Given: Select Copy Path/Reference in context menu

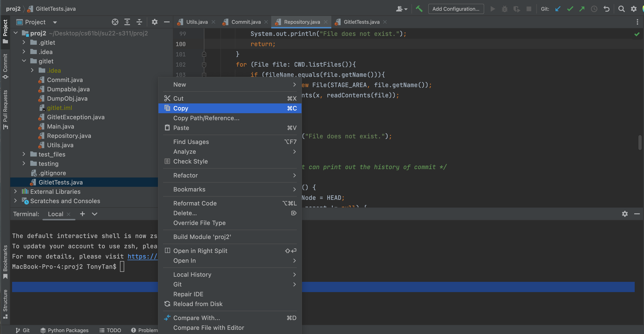Looking at the screenshot, I should [x=206, y=118].
